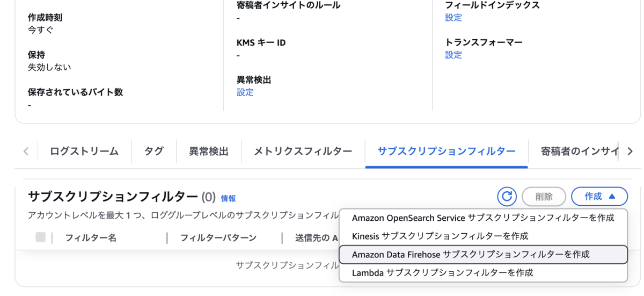644x296 pixels.
Task: Click 設定 link under トランスフォーマー
Action: [453, 55]
